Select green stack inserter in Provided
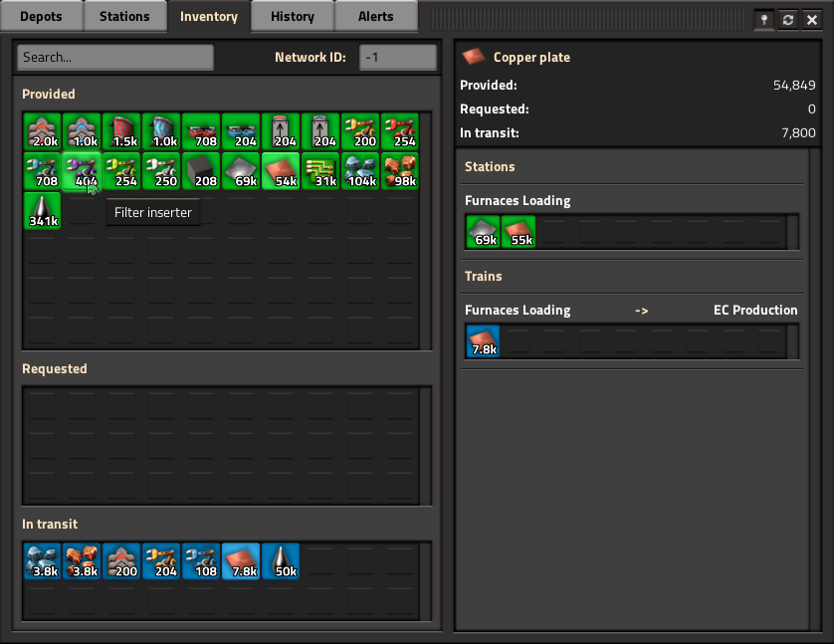834x644 pixels. (x=121, y=171)
